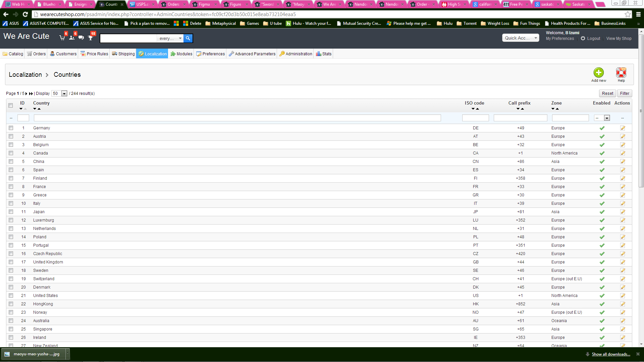Click the edit pencil icon for Germany

[x=623, y=128]
